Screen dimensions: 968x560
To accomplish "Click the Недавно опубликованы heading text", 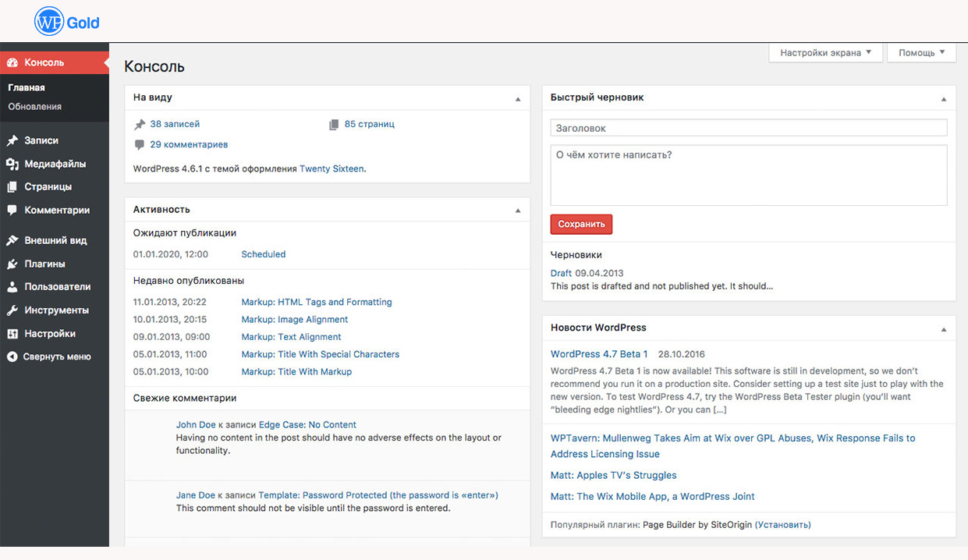I will 189,281.
